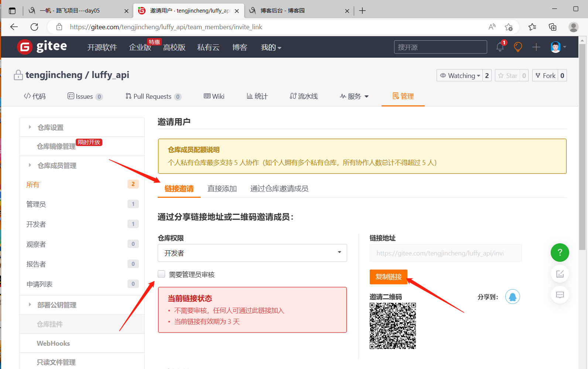This screenshot has width=588, height=369.
Task: Click the green help question mark button
Action: (x=560, y=253)
